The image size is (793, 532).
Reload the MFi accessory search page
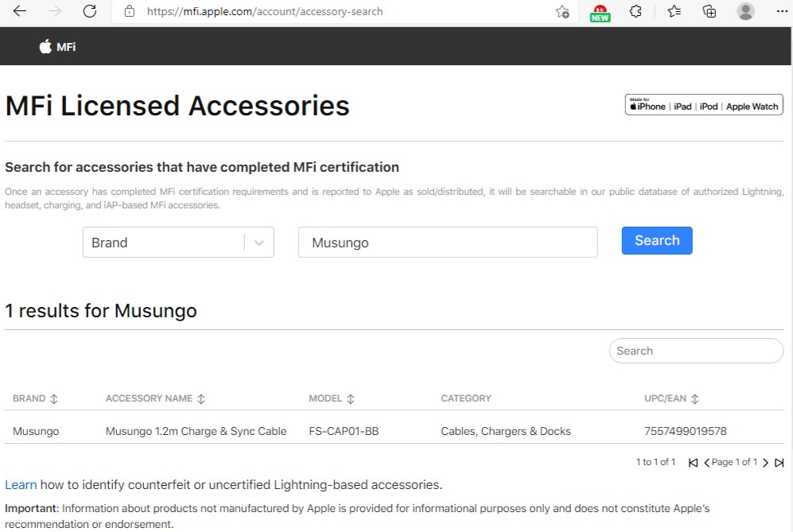pyautogui.click(x=90, y=11)
